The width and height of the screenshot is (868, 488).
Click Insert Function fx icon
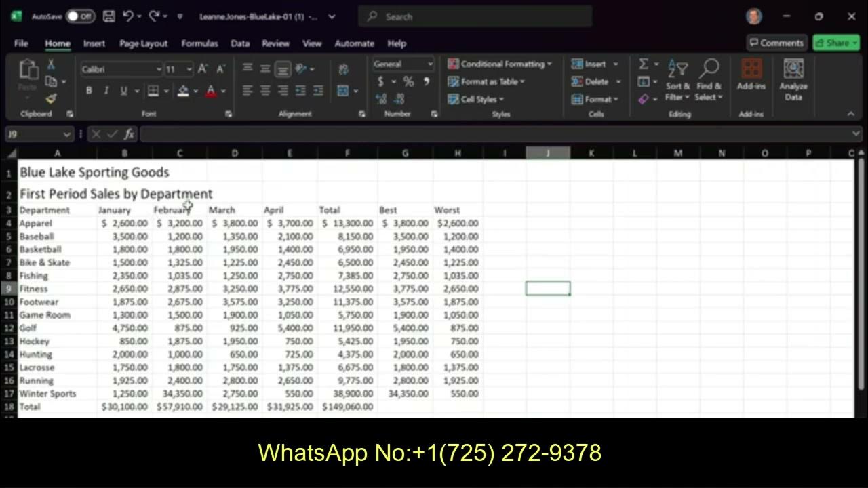click(x=129, y=134)
